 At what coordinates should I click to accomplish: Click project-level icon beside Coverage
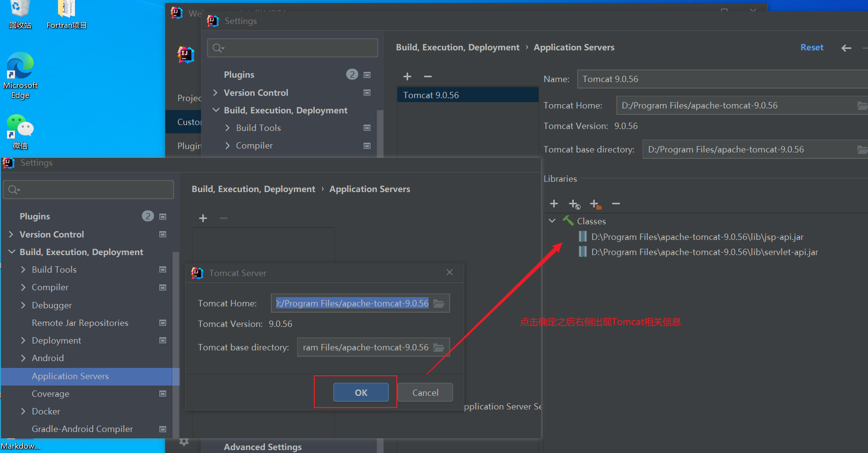[x=163, y=394]
